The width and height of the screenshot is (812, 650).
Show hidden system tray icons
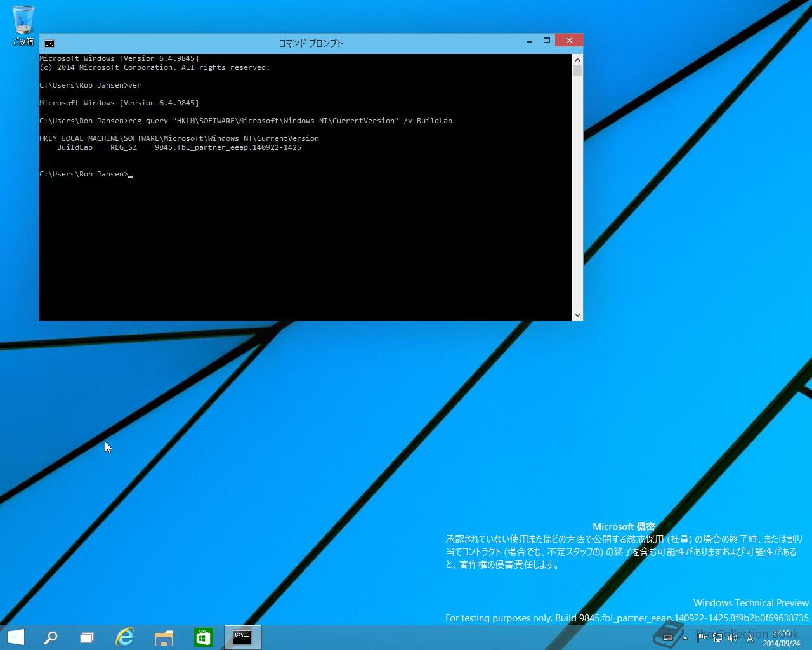coord(685,638)
